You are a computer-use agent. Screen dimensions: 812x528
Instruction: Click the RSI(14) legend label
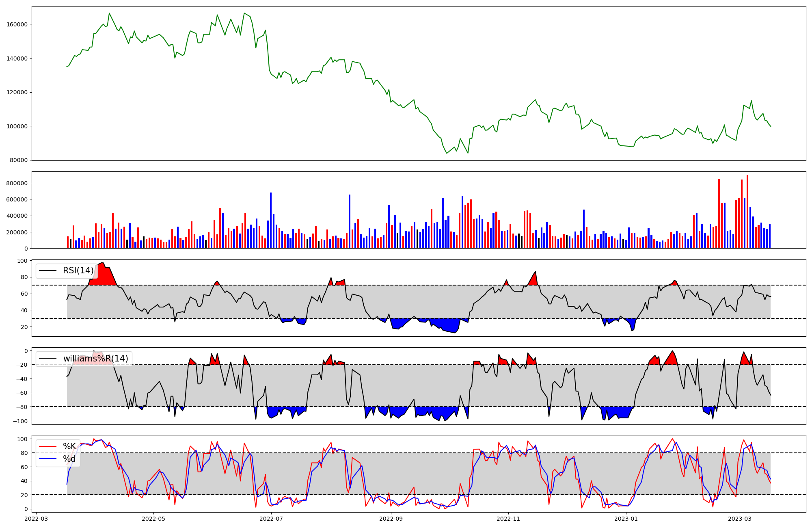coord(78,270)
